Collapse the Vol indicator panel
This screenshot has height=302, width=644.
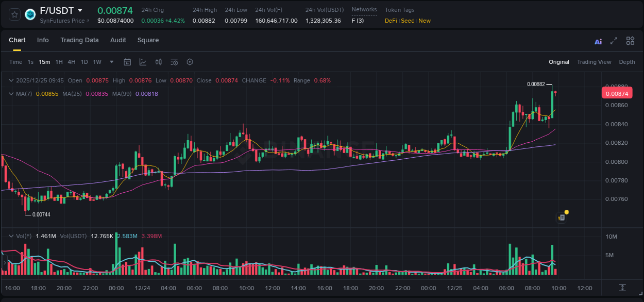tap(10, 236)
